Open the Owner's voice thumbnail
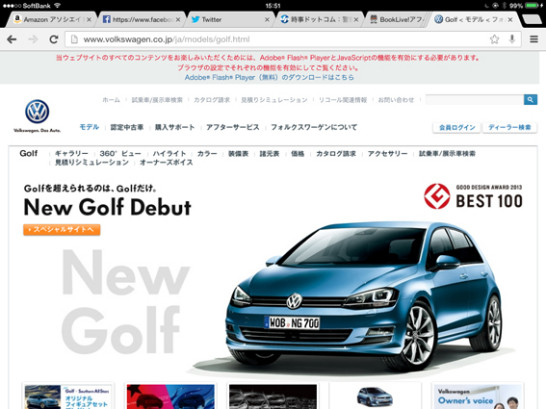Screen dimensions: 546x409 pyautogui.click(x=477, y=396)
